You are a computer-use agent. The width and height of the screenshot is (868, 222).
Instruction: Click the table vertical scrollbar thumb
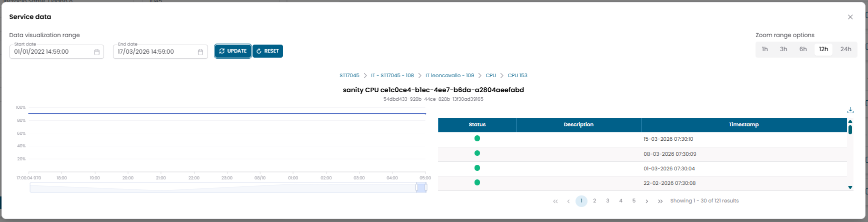click(850, 130)
